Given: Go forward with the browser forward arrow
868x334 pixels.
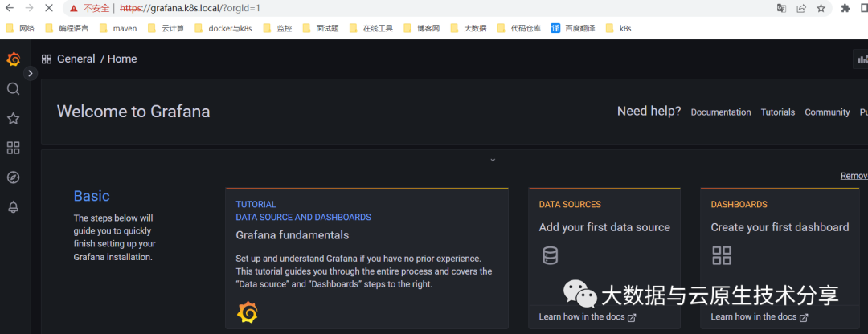Looking at the screenshot, I should click(30, 8).
